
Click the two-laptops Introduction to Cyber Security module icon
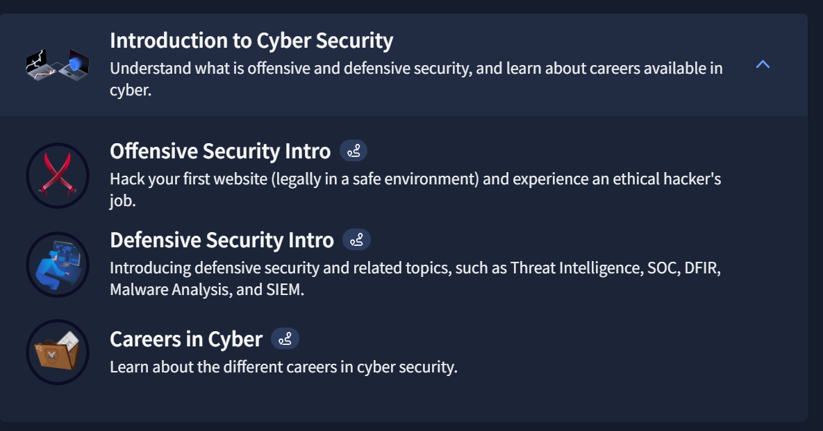pos(58,65)
